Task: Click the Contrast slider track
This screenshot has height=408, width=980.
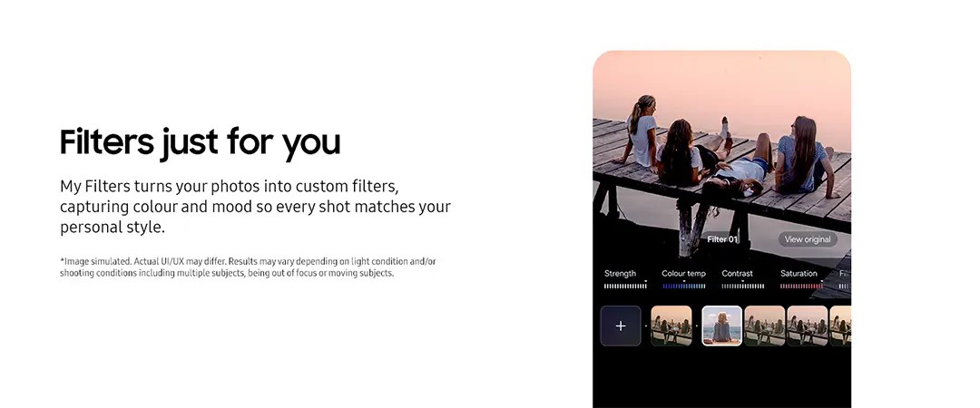Action: [x=742, y=286]
